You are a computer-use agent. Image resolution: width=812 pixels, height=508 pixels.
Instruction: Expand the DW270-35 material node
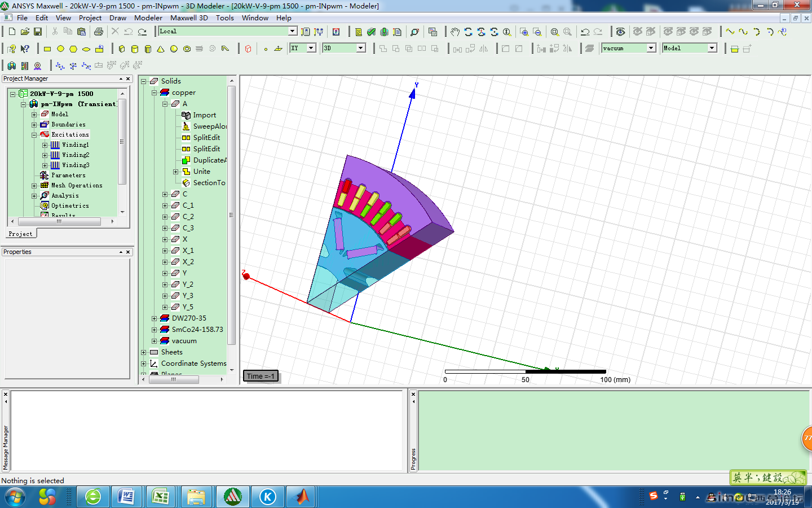click(154, 318)
